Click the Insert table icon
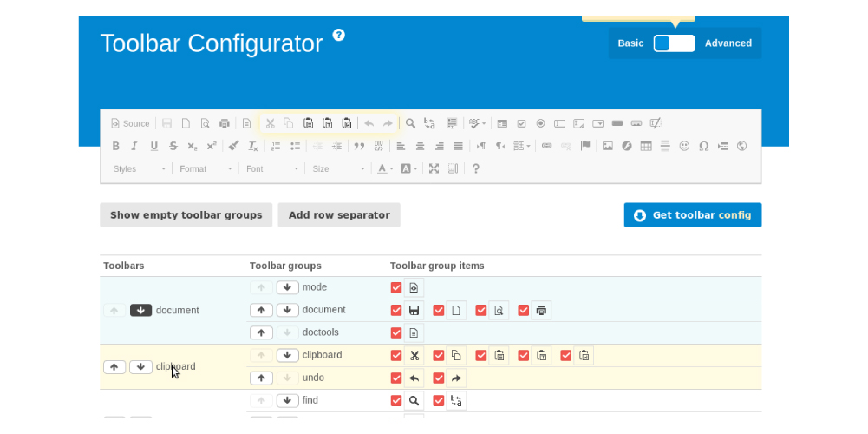 (x=646, y=147)
